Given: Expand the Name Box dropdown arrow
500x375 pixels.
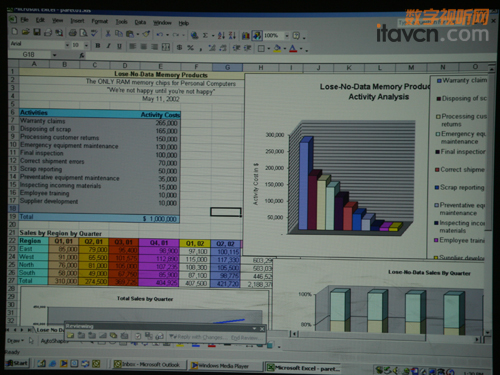Looking at the screenshot, I should point(54,55).
